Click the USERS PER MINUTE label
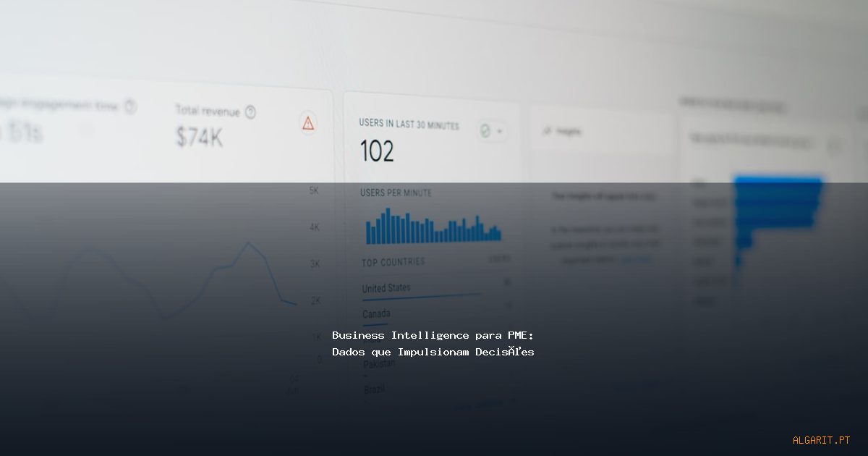The width and height of the screenshot is (868, 456). pyautogui.click(x=396, y=193)
